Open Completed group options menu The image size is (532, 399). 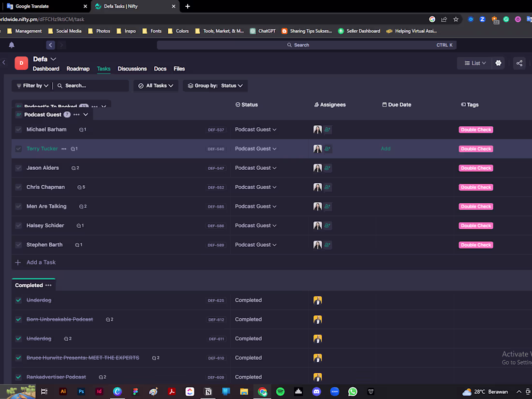pyautogui.click(x=48, y=285)
